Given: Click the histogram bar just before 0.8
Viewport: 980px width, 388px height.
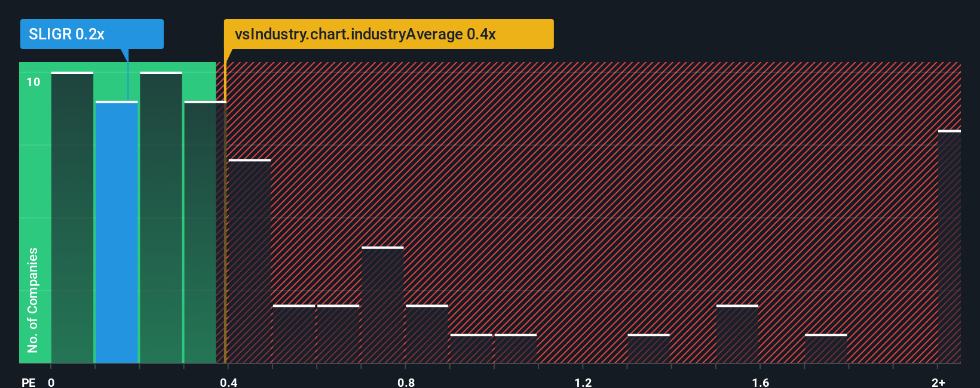Looking at the screenshot, I should point(382,305).
